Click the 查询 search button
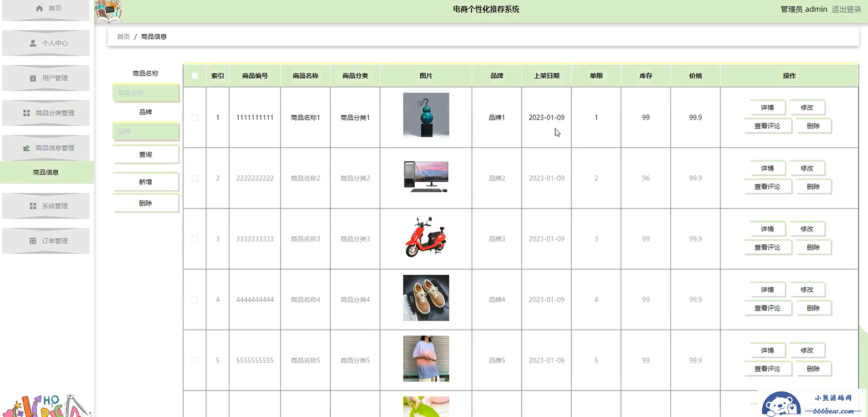Viewport: 868px width, 417px height. click(x=146, y=155)
